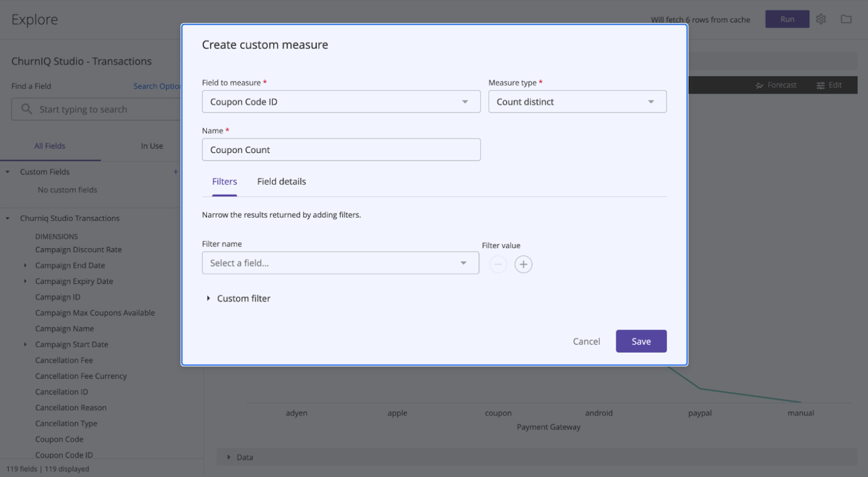Save the custom measure
The width and height of the screenshot is (868, 477).
(641, 341)
